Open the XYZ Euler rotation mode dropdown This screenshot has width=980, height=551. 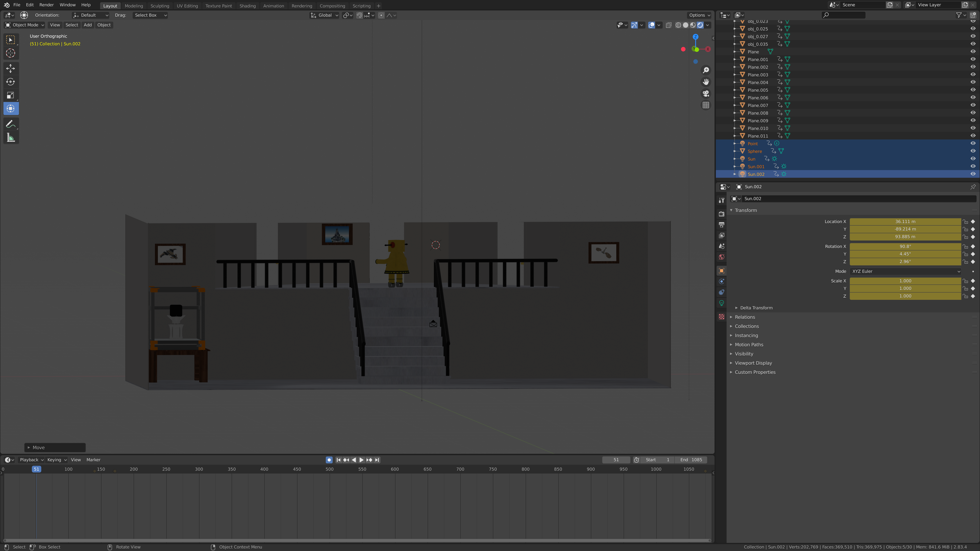point(905,271)
